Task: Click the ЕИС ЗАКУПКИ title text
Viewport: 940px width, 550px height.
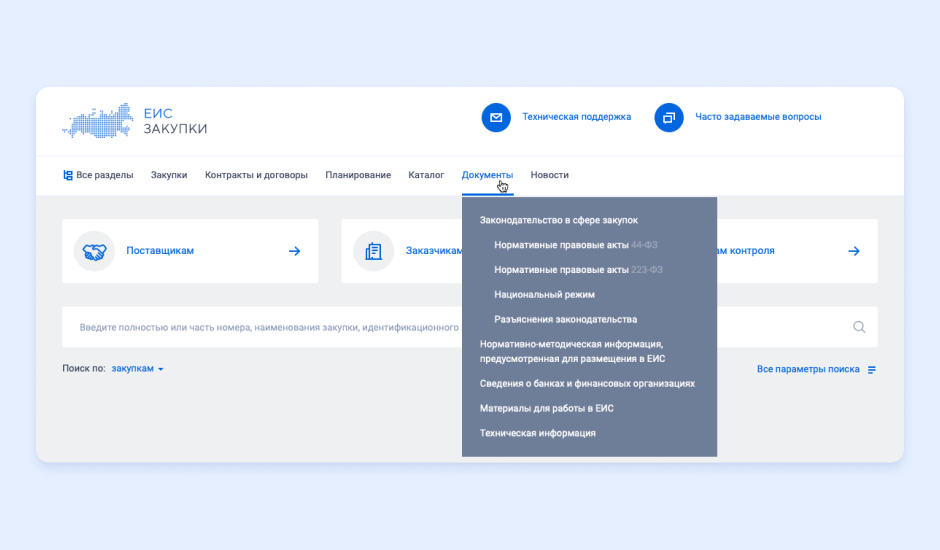Action: (x=175, y=121)
